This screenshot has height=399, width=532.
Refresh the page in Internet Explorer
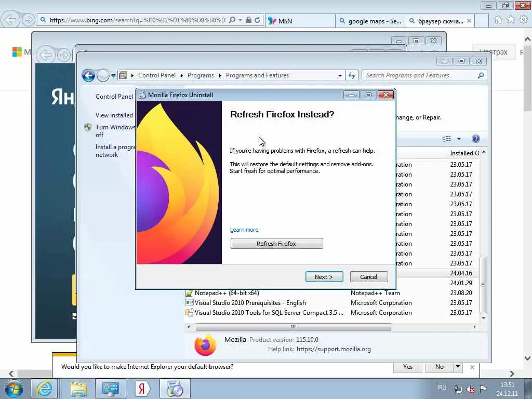258,20
